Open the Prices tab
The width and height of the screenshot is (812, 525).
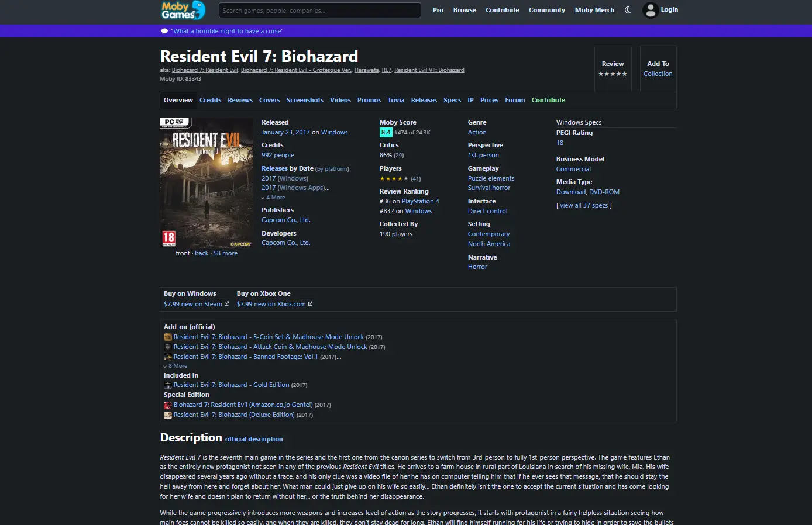click(489, 100)
